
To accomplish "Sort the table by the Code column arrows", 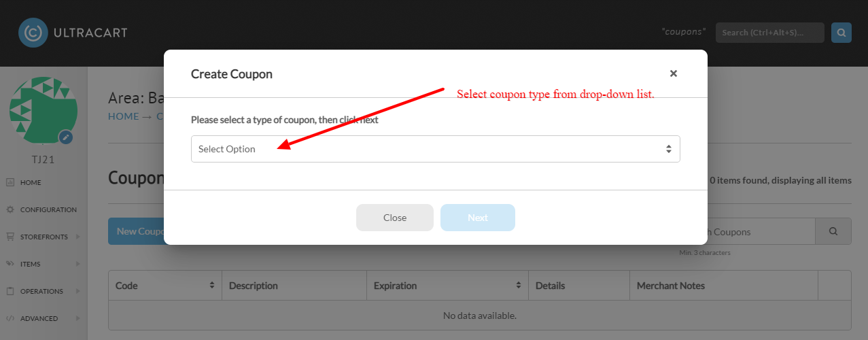I will click(x=212, y=286).
